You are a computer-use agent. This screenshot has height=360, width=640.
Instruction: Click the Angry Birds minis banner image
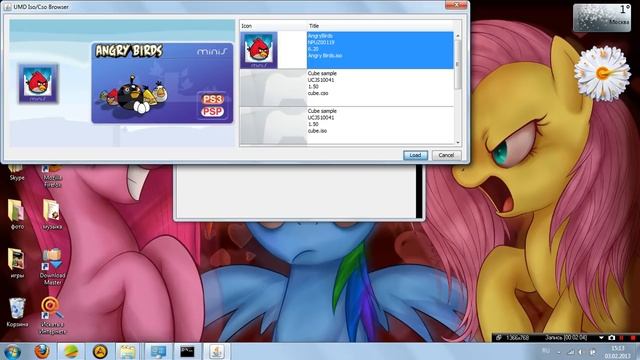click(162, 83)
